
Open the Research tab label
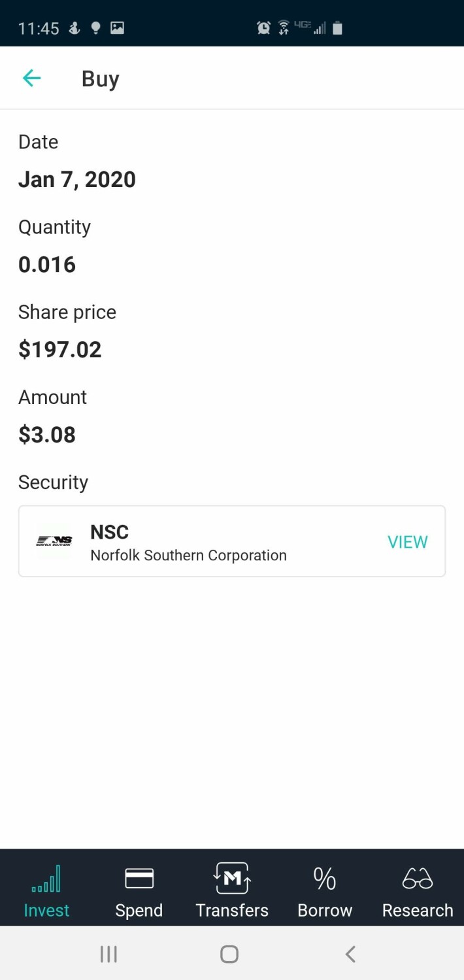[418, 910]
